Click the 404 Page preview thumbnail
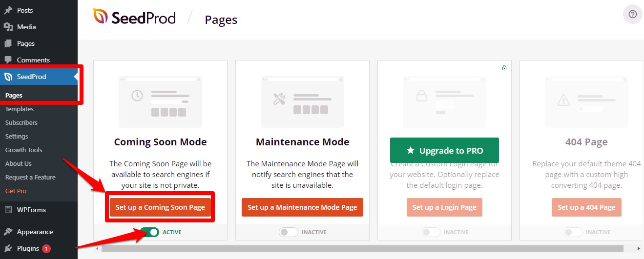Viewport: 644px width, 259px height. [x=586, y=101]
